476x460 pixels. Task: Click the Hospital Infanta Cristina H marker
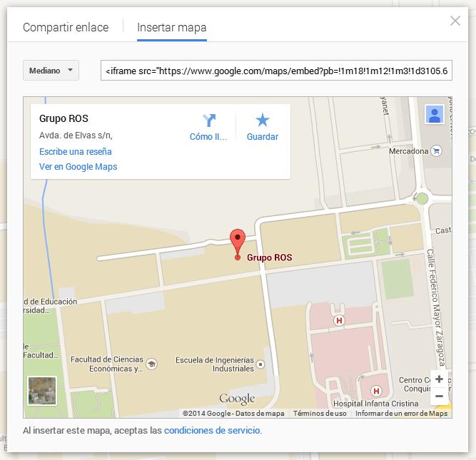[376, 391]
